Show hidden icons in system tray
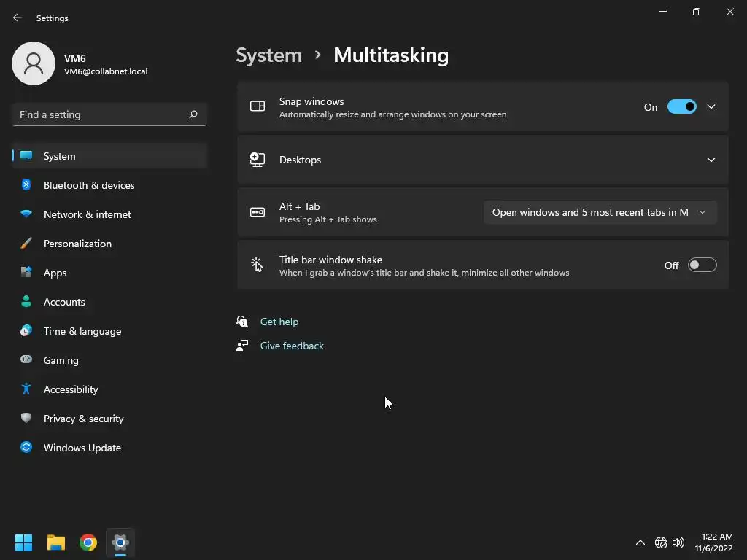Screen dimensions: 747x560 pyautogui.click(x=640, y=542)
